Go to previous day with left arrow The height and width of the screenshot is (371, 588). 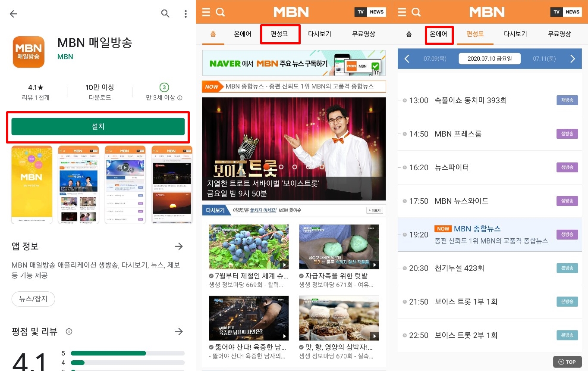[407, 59]
